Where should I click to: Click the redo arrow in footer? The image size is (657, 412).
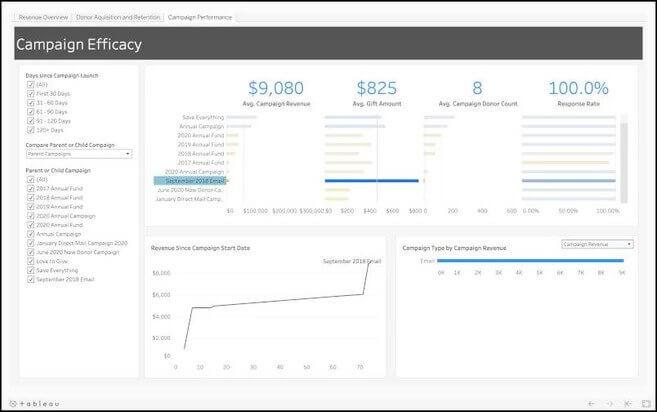point(609,403)
